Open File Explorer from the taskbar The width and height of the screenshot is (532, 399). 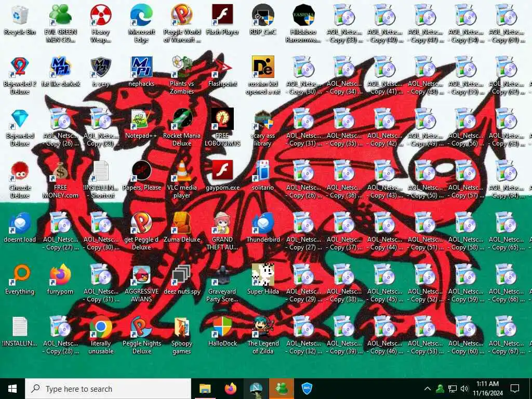click(205, 389)
